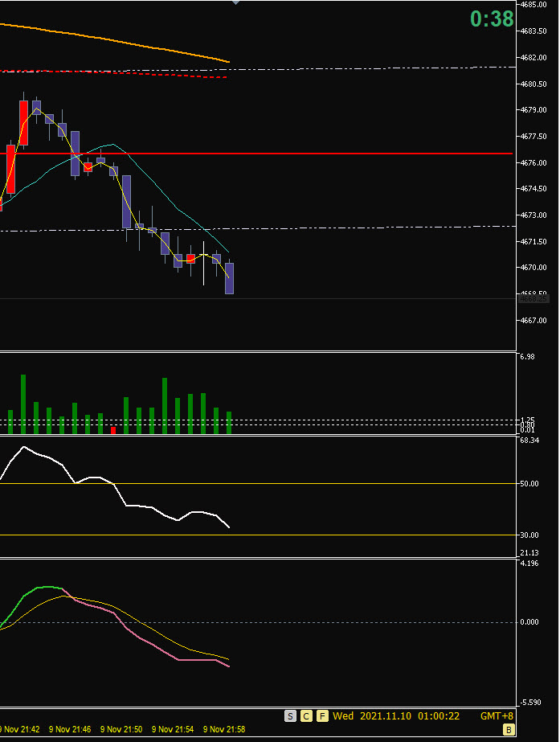560x742 pixels.
Task: Click the 4676.00 price scale label
Action: coord(533,162)
